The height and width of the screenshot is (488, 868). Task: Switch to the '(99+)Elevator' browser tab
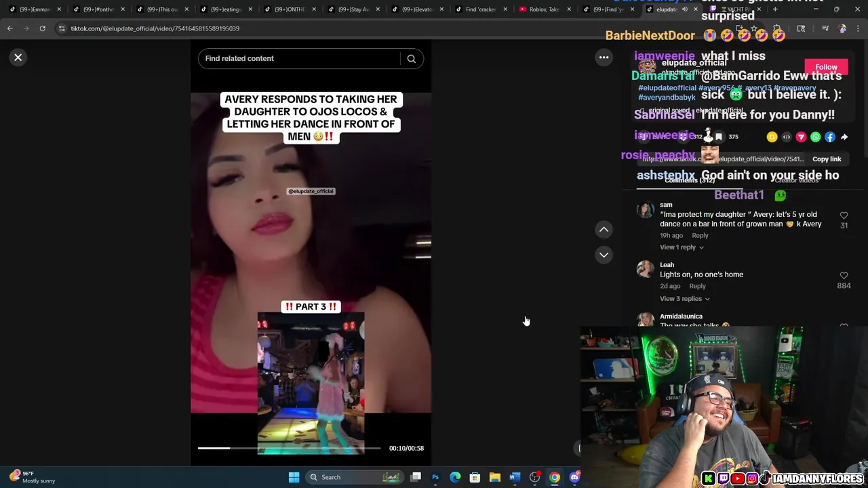coord(417,9)
